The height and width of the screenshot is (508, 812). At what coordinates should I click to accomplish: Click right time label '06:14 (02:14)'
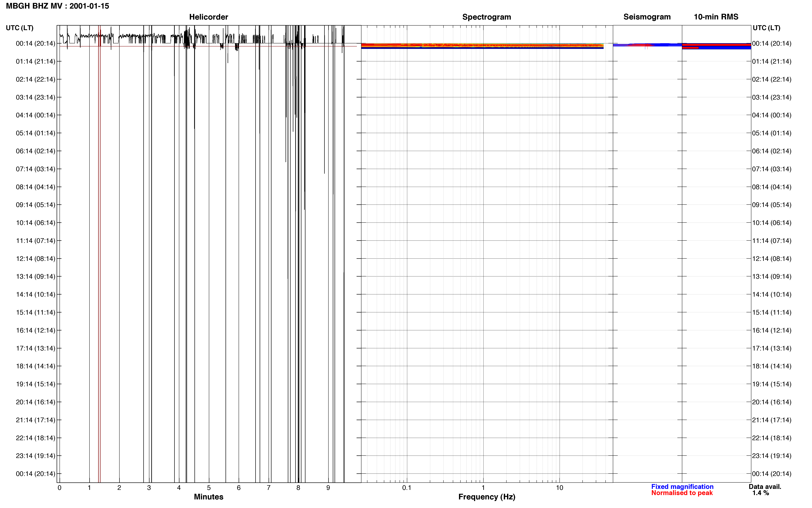(x=772, y=151)
